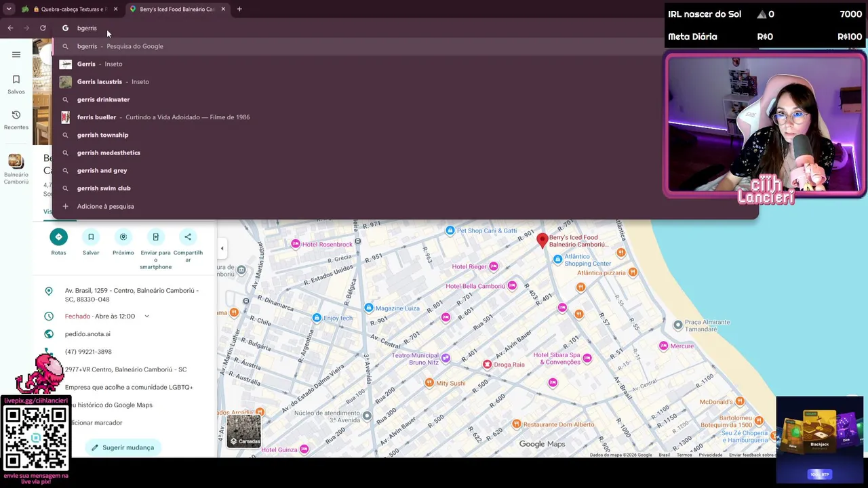This screenshot has height=488, width=868.
Task: Reload the current page
Action: point(43,28)
